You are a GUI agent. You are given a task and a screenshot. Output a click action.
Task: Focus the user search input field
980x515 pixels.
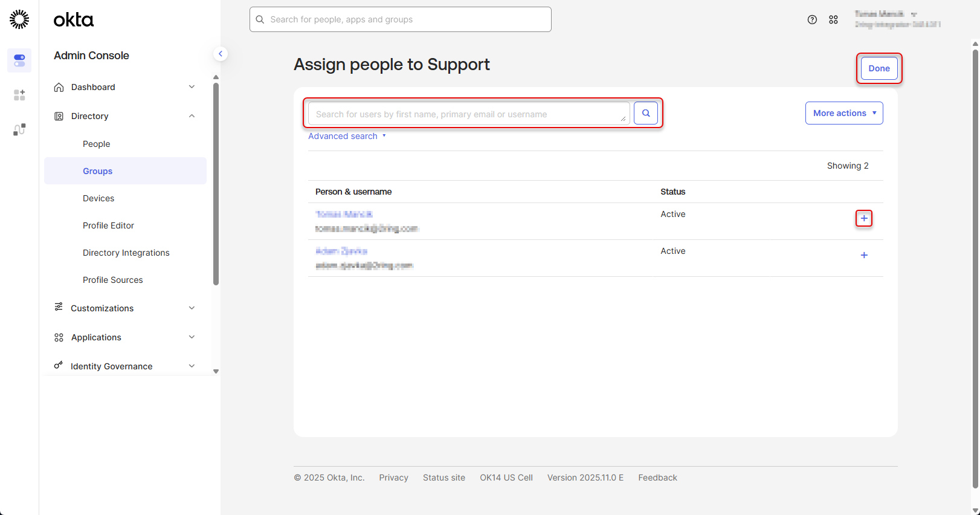[x=465, y=114]
